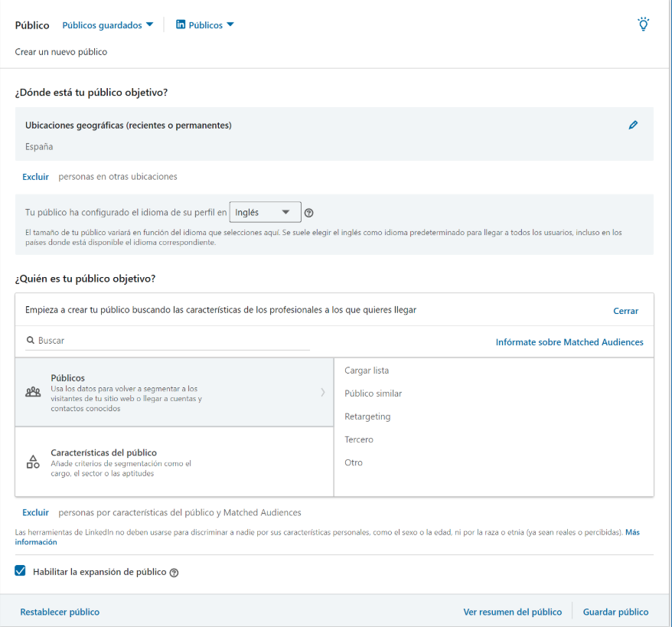Click Cerrar to close the audience panel
672x627 pixels.
tap(625, 311)
